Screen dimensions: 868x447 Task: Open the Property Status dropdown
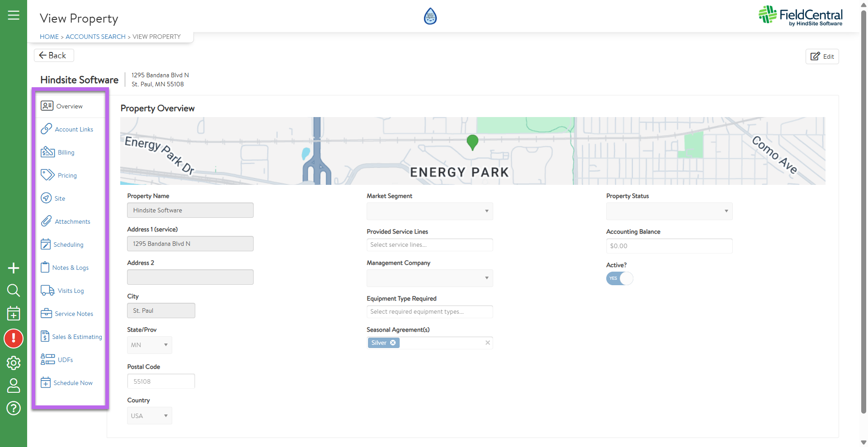click(669, 211)
